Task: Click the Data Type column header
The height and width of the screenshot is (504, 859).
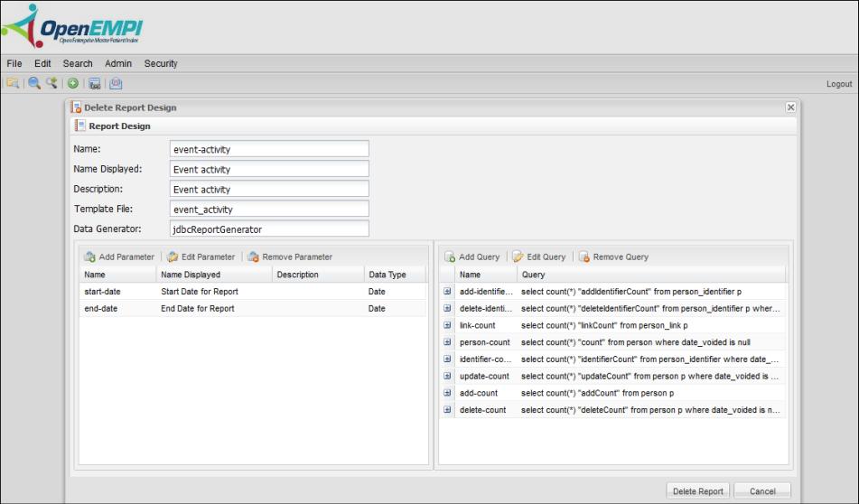Action: click(x=395, y=275)
